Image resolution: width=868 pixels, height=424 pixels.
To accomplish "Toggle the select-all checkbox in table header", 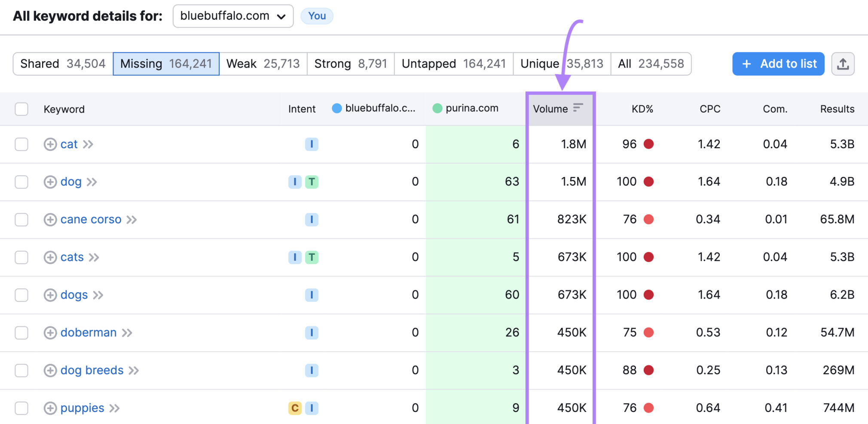I will tap(21, 109).
